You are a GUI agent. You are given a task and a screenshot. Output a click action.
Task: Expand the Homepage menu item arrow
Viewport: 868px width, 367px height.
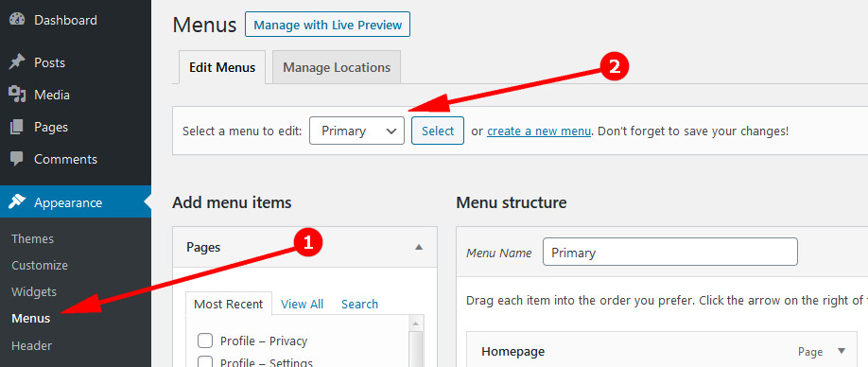click(x=842, y=351)
